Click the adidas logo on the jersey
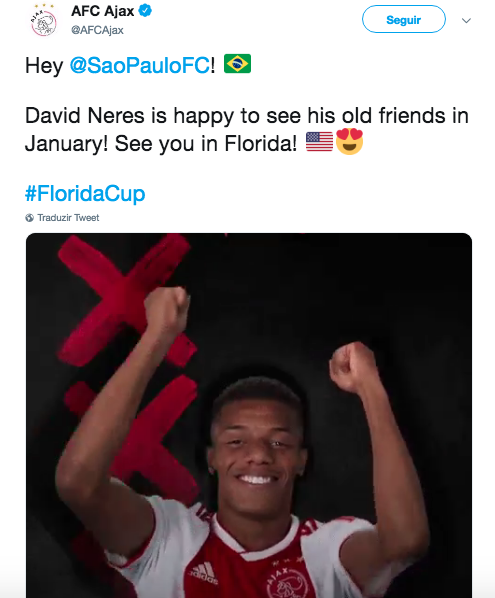Screen dimensions: 495x598 click(203, 573)
